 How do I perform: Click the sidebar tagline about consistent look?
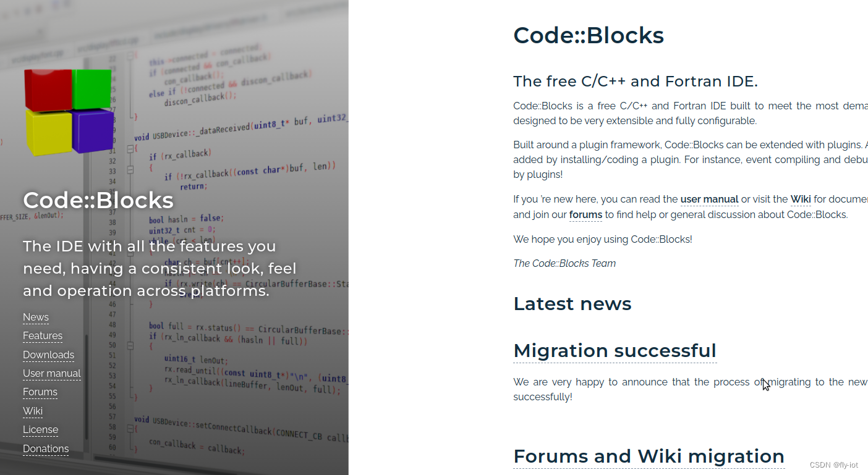[x=160, y=269]
